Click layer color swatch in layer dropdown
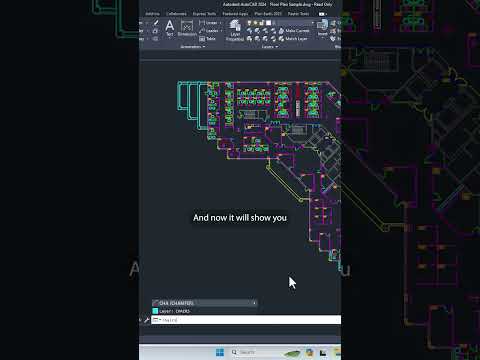The width and height of the screenshot is (480, 360). coord(268,23)
